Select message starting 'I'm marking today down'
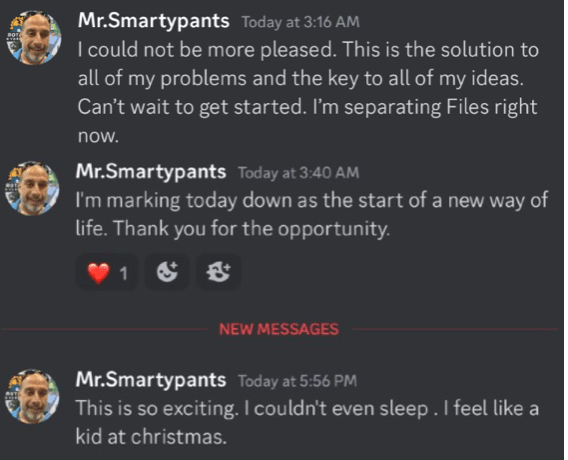Viewport: 568px width, 460px height. point(312,214)
